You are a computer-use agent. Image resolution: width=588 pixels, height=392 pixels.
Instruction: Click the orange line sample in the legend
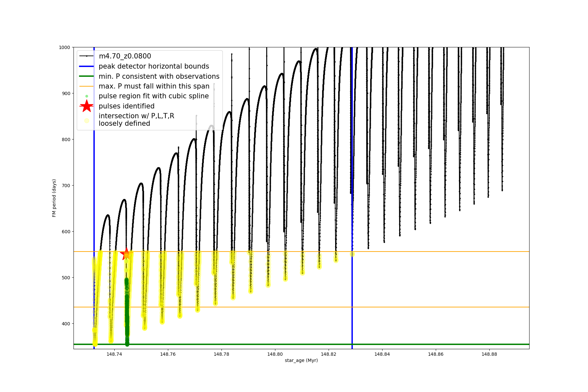(87, 86)
